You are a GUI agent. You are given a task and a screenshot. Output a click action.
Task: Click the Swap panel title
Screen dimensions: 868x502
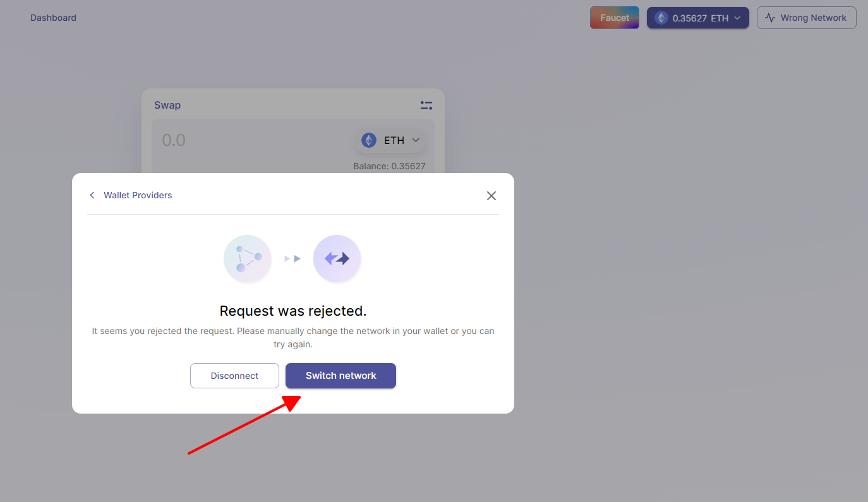click(x=167, y=105)
